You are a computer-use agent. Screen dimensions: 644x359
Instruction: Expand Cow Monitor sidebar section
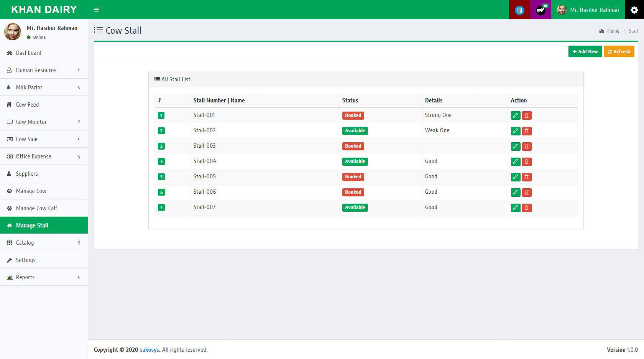coord(44,122)
